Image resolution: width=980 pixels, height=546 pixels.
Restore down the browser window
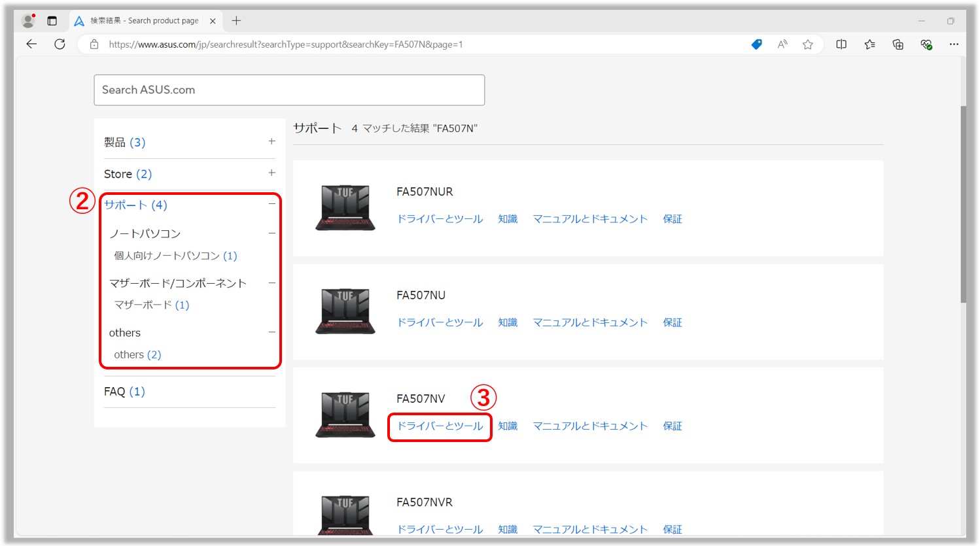(951, 21)
